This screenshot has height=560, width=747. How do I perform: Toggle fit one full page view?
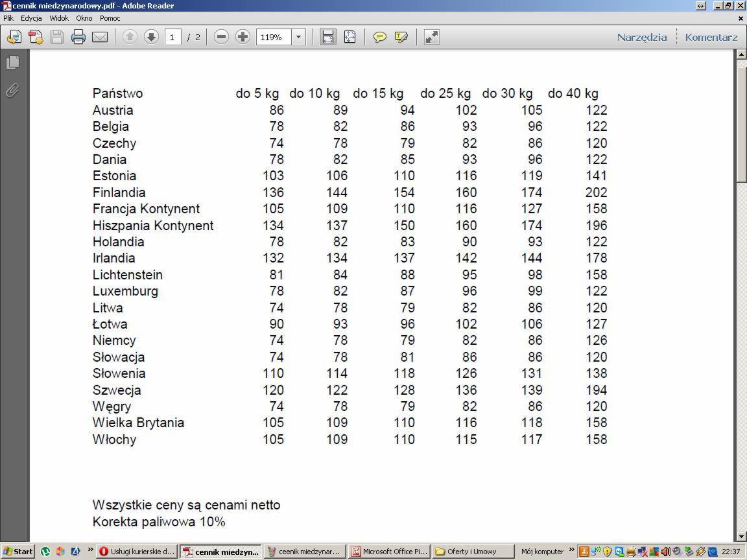coord(350,37)
